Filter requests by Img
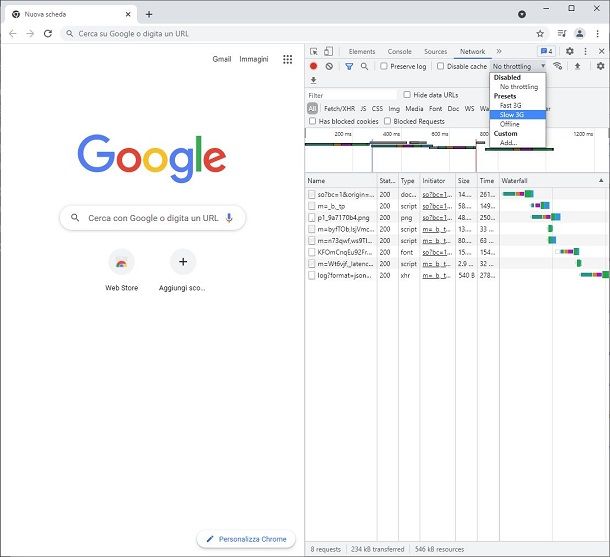This screenshot has height=557, width=610. (394, 109)
